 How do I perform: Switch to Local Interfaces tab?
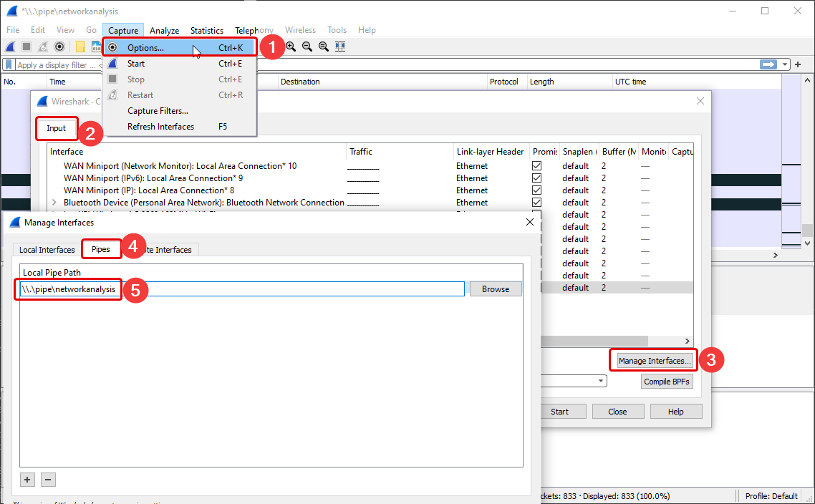tap(47, 249)
